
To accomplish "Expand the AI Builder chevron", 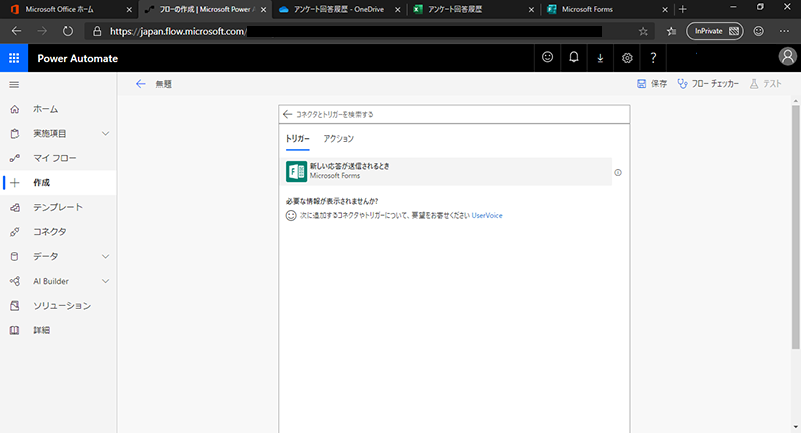I will click(x=105, y=281).
